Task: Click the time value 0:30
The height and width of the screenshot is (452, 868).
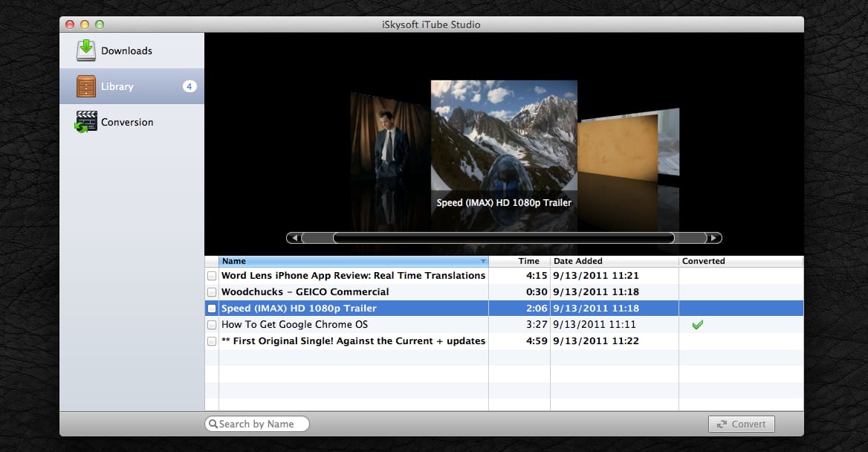Action: (x=537, y=292)
